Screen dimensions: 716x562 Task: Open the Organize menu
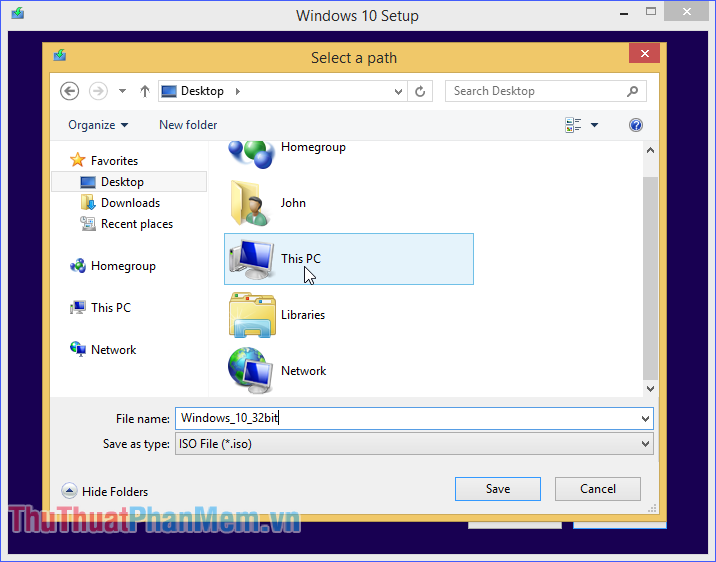point(98,125)
